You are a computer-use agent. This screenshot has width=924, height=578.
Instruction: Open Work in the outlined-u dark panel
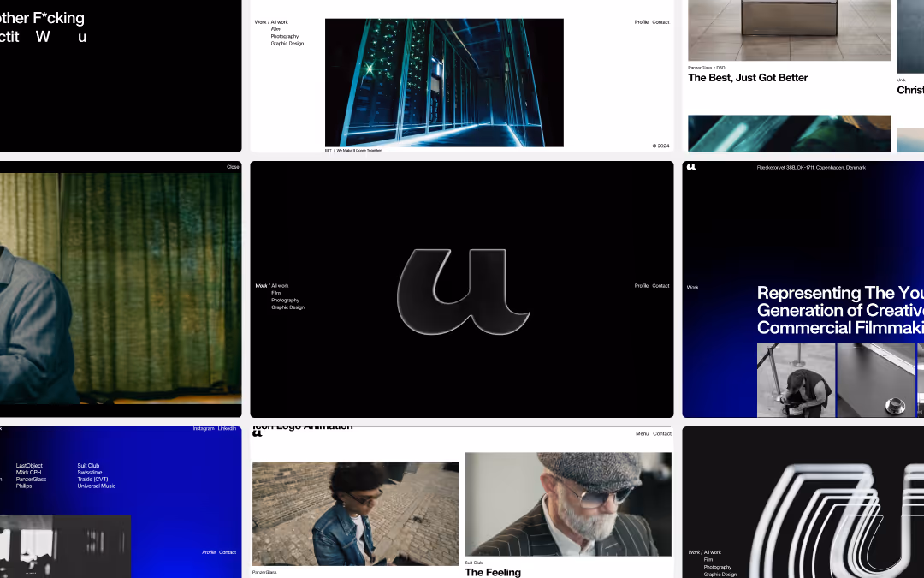(694, 553)
